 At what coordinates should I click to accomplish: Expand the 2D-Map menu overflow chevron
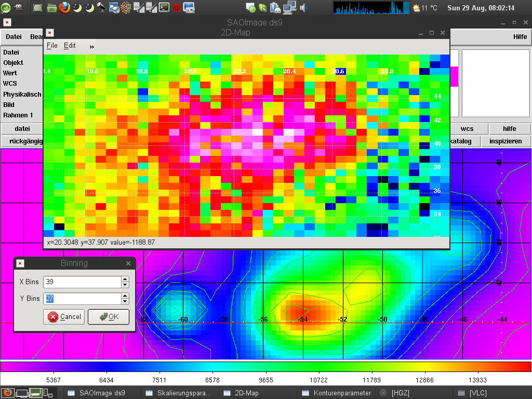pos(92,46)
